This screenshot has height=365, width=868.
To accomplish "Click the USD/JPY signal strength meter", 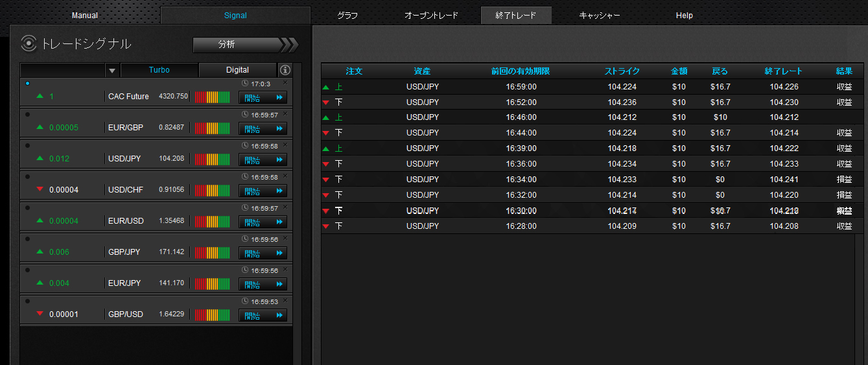I will pyautogui.click(x=213, y=159).
